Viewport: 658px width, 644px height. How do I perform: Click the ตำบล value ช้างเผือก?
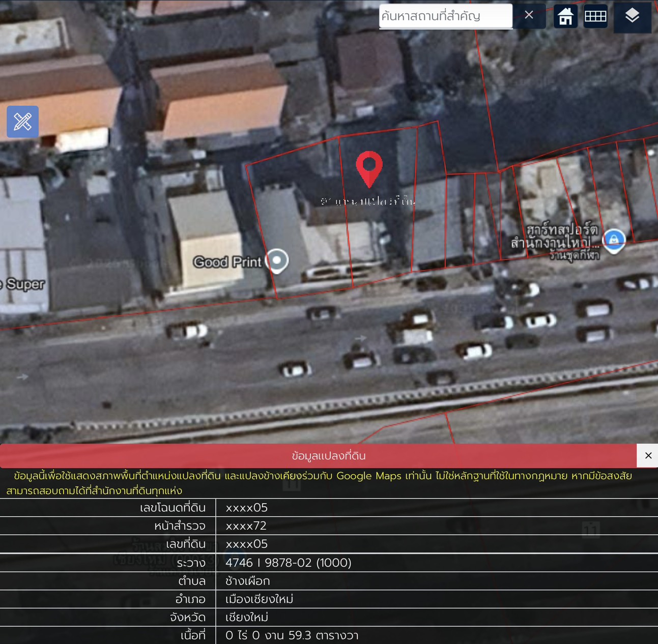(x=248, y=581)
